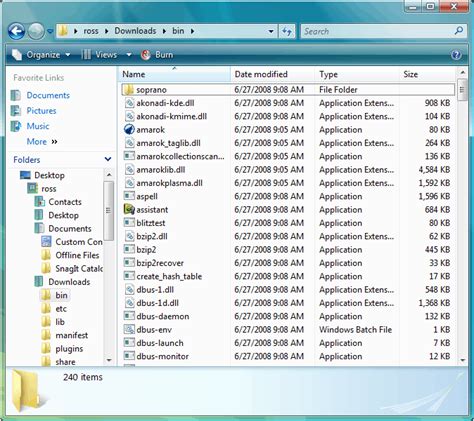
Task: Click the assistant application icon
Action: (x=129, y=209)
